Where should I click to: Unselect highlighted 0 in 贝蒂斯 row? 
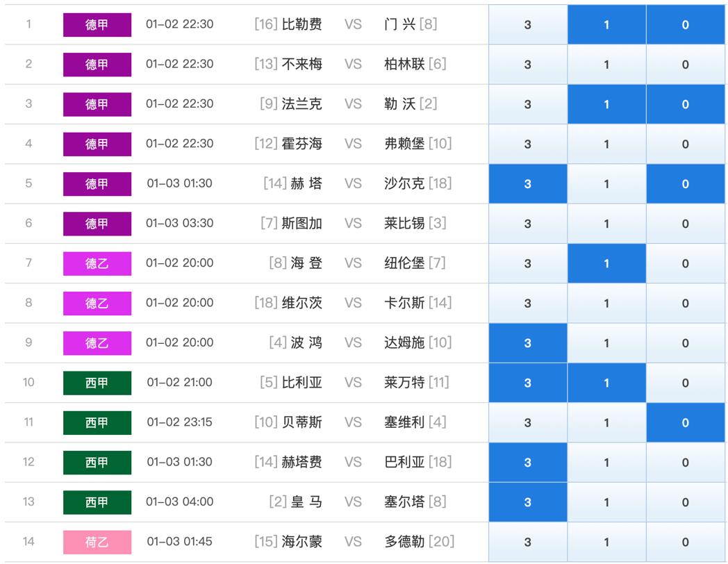pyautogui.click(x=686, y=423)
